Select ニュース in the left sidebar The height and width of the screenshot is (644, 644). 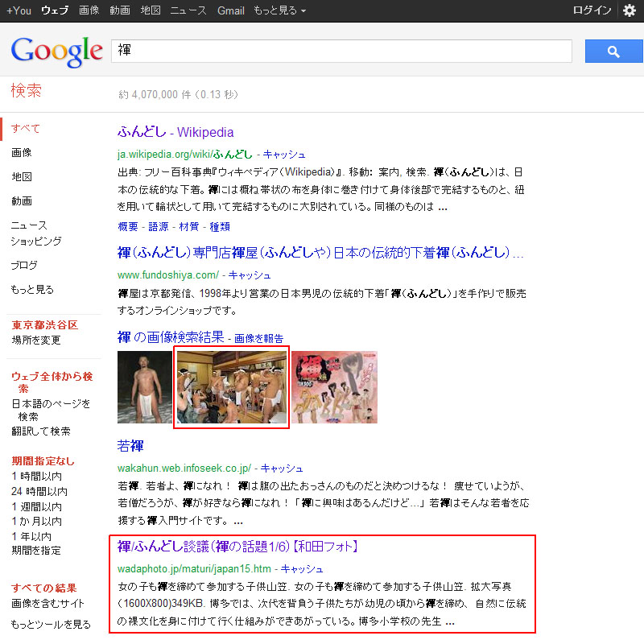(x=29, y=225)
